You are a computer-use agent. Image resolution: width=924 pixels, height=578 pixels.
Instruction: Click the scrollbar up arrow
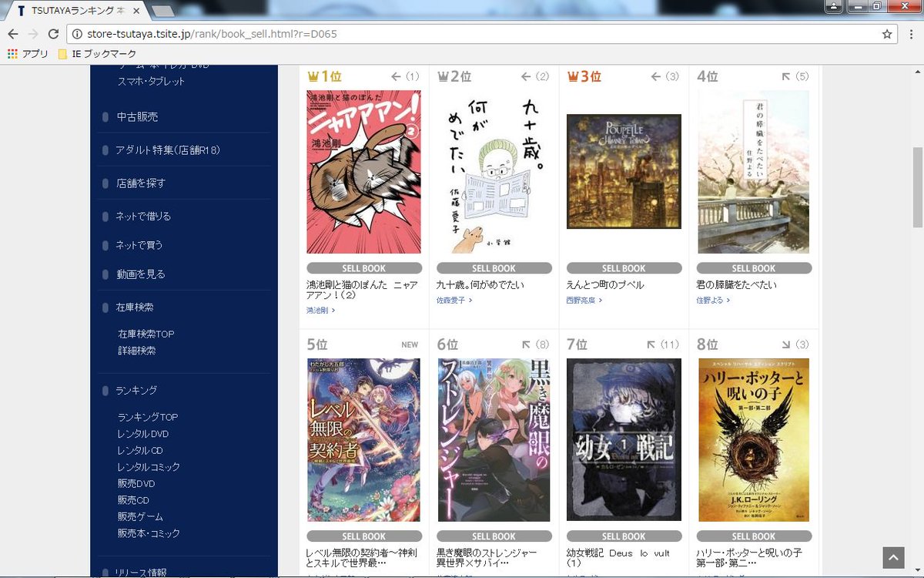(x=916, y=73)
